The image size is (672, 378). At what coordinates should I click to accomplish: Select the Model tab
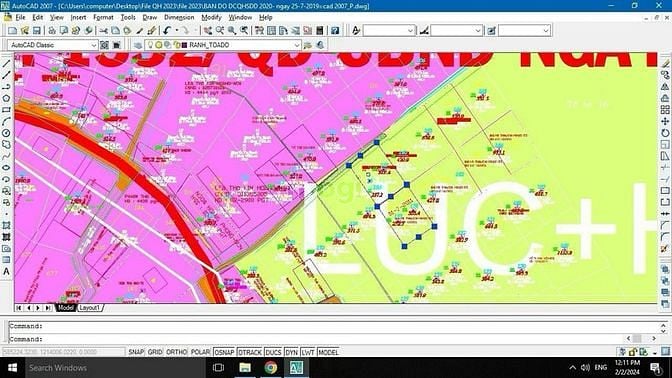coord(66,308)
